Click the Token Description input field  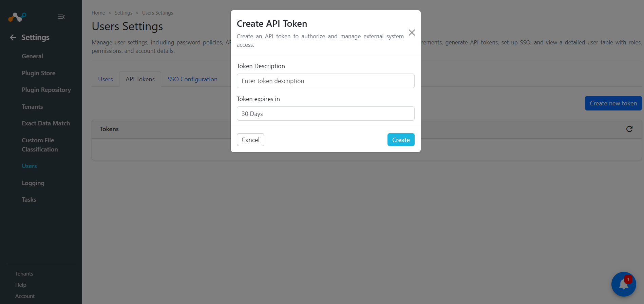(325, 81)
